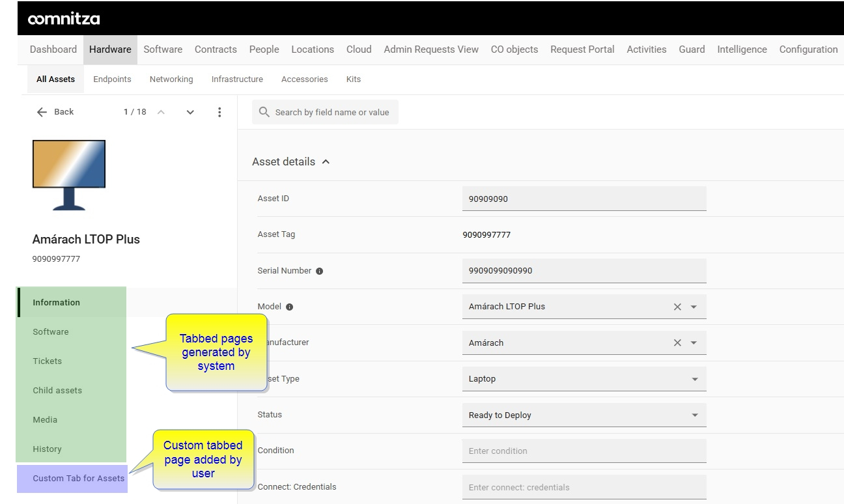Open the Guard menu
Screen dimensions: 844x504
coord(692,49)
